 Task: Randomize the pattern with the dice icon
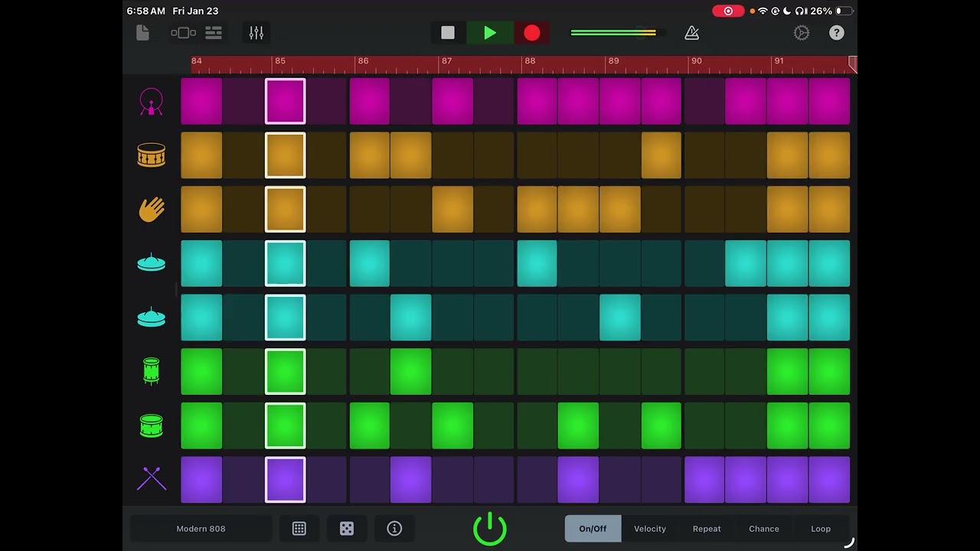[x=347, y=529]
